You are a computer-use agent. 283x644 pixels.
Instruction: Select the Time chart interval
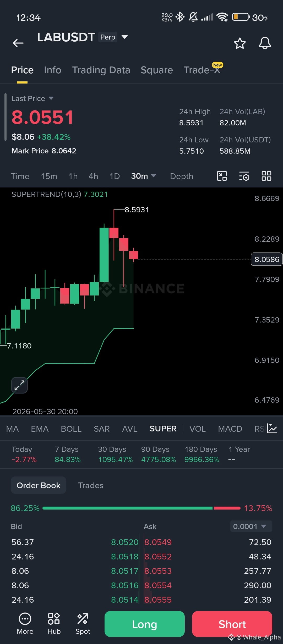click(x=20, y=176)
